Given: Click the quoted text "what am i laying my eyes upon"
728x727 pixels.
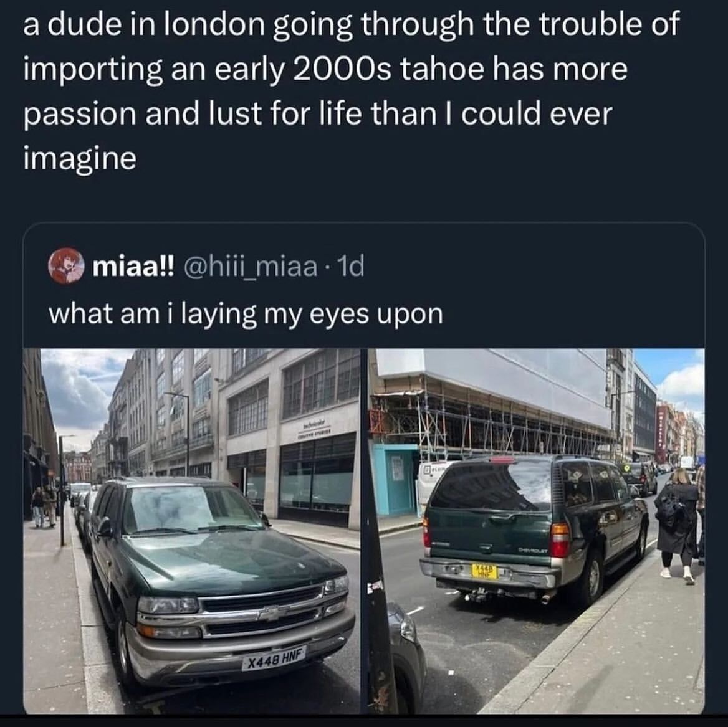Looking at the screenshot, I should click(x=246, y=313).
